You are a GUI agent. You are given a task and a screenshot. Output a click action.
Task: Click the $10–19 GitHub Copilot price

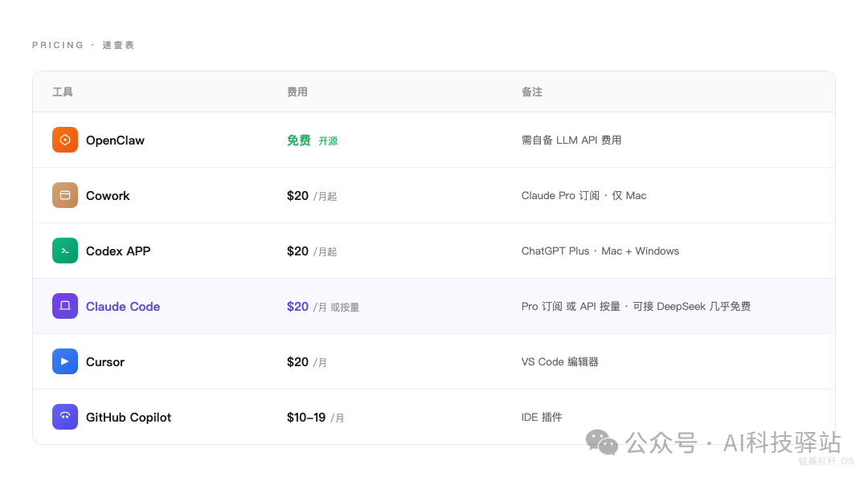pos(306,417)
